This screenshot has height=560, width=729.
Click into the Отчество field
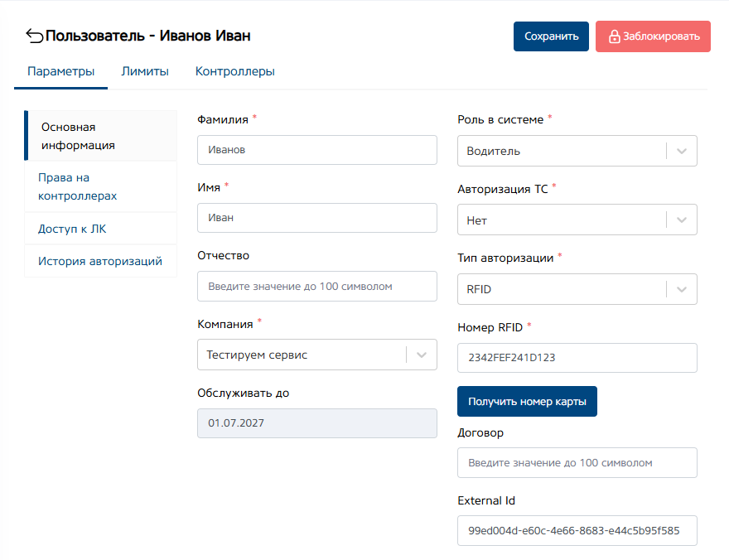[316, 287]
